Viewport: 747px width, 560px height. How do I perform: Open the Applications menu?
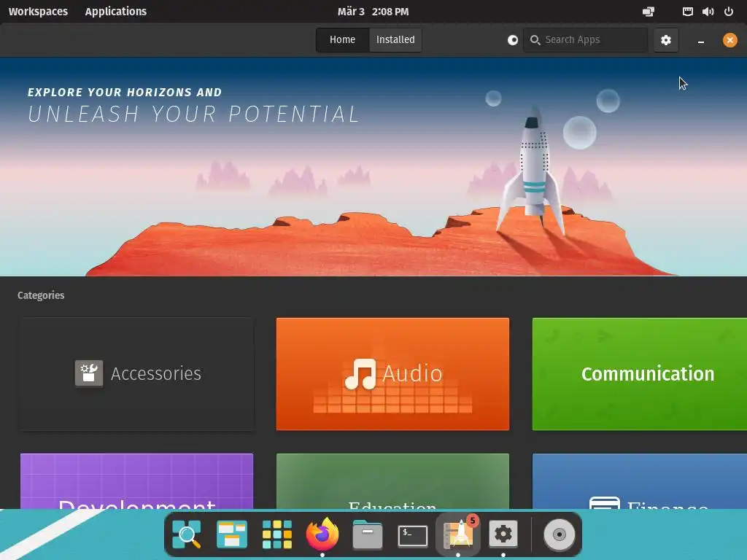tap(116, 12)
